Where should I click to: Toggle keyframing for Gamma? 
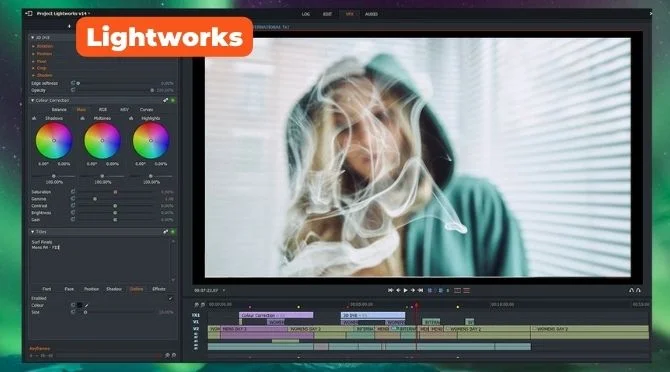73,199
